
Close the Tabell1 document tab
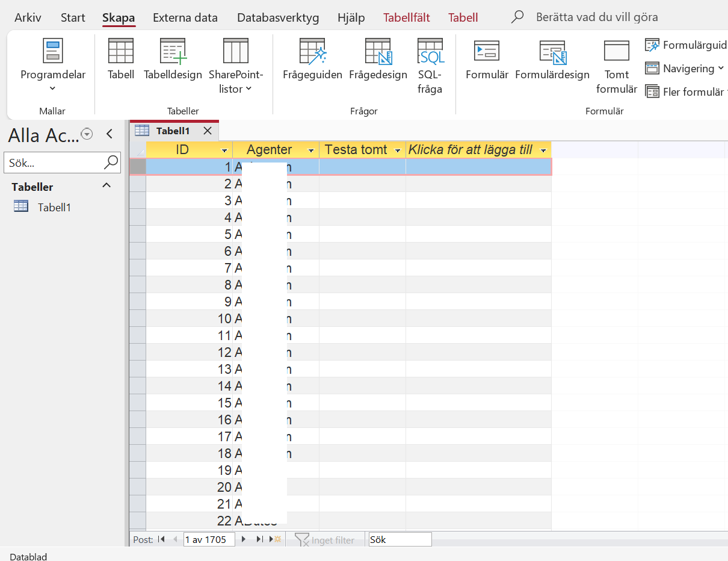point(208,131)
